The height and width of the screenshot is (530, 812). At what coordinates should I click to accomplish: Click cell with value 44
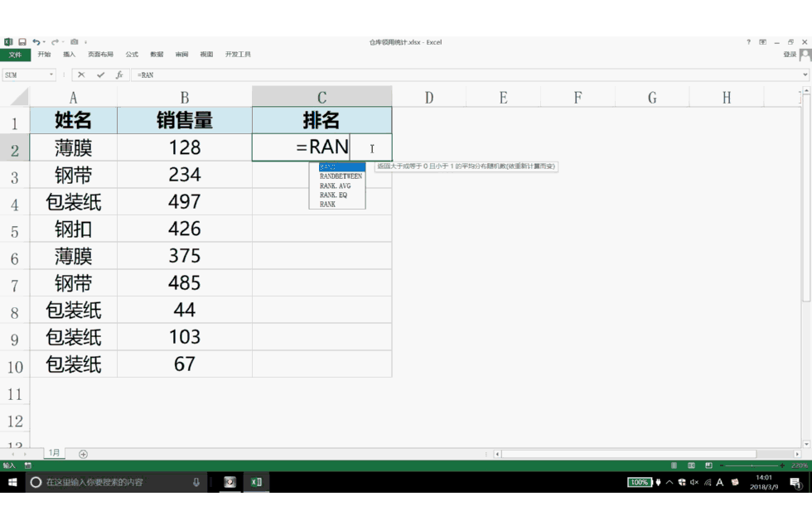coord(184,310)
